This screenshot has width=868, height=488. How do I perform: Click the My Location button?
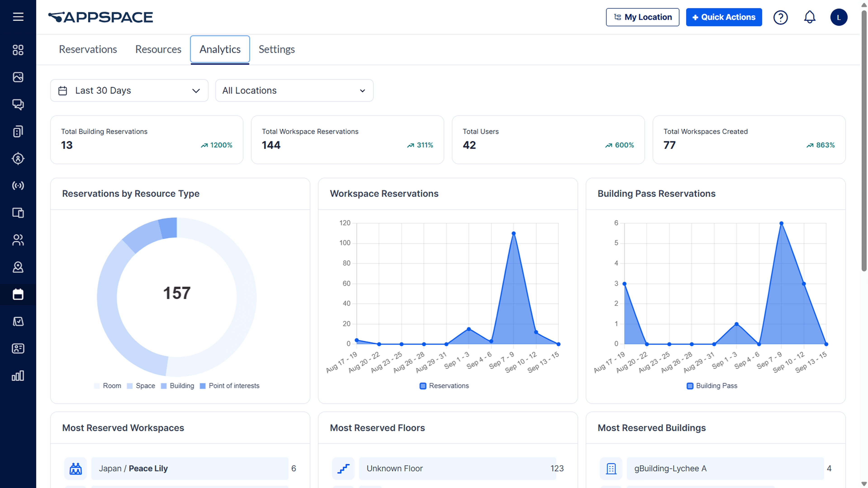click(642, 17)
